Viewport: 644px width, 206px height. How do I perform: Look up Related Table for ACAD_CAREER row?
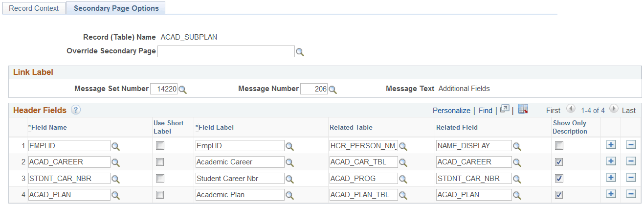[x=403, y=162]
